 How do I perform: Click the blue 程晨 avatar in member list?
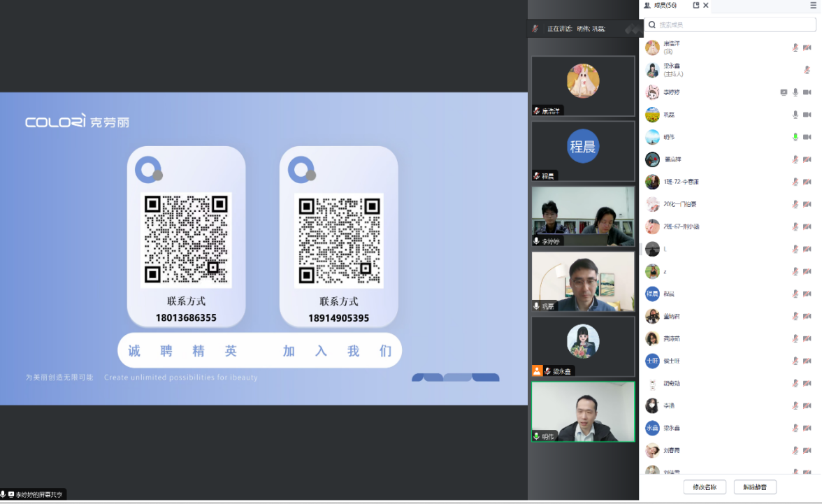tap(652, 294)
